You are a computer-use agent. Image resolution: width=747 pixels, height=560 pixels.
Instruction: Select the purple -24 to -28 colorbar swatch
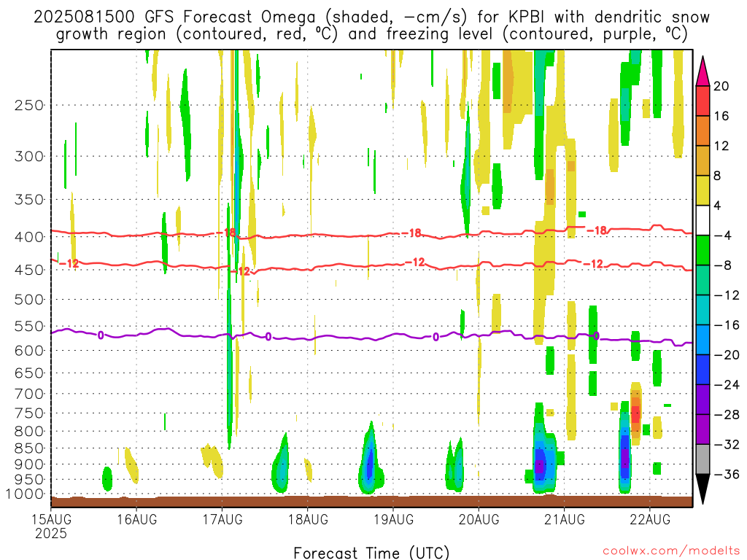click(703, 400)
